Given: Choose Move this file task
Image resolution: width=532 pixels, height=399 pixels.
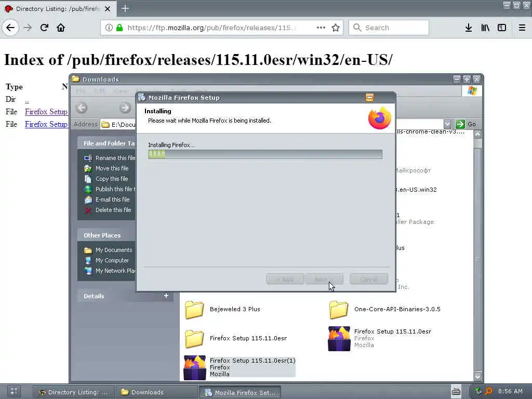Looking at the screenshot, I should point(106,168).
